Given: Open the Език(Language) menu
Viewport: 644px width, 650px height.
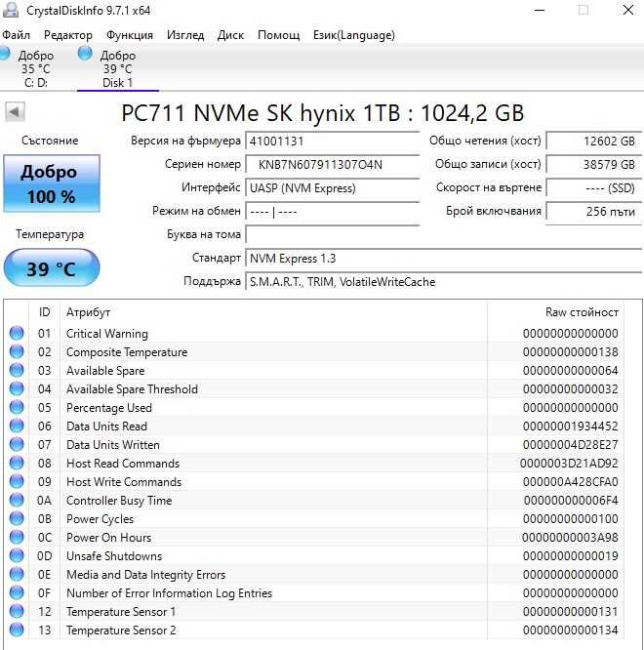Looking at the screenshot, I should pos(354,35).
